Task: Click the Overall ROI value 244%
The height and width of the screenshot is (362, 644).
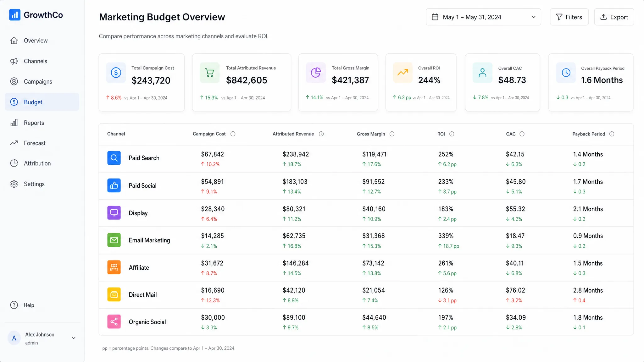Action: click(x=429, y=80)
